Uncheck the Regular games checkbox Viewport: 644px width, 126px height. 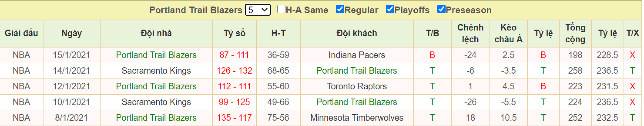(340, 9)
